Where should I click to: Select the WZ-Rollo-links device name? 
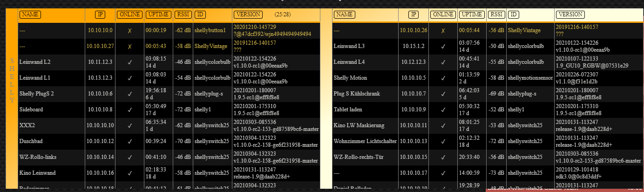(x=38, y=157)
